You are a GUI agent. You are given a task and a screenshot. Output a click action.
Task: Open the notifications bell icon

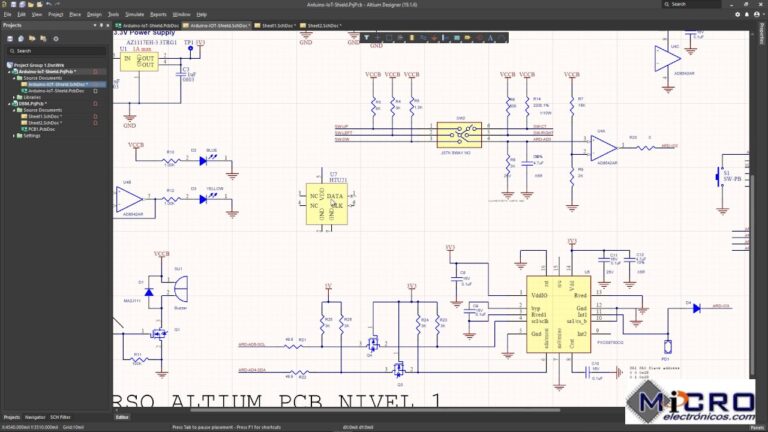pos(747,15)
